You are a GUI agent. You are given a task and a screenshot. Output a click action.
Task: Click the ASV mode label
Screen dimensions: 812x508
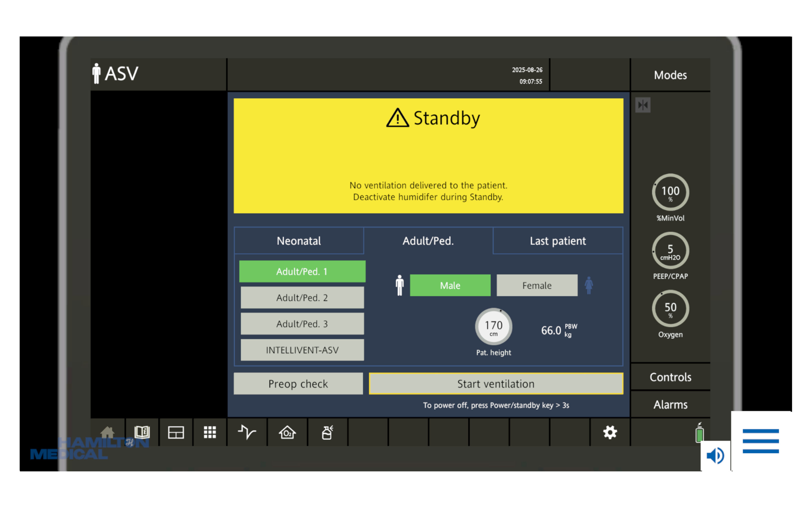coord(121,73)
